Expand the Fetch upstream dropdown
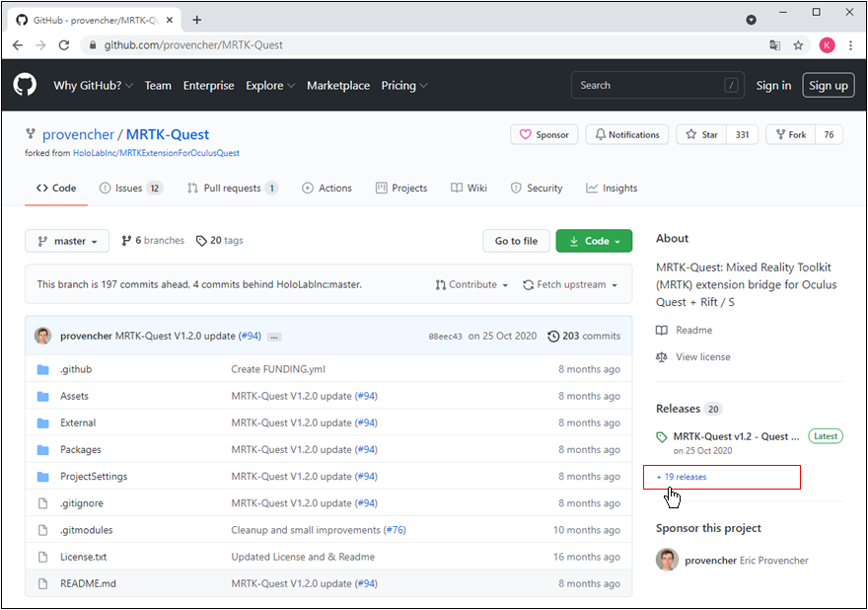The width and height of the screenshot is (868, 610). [570, 284]
